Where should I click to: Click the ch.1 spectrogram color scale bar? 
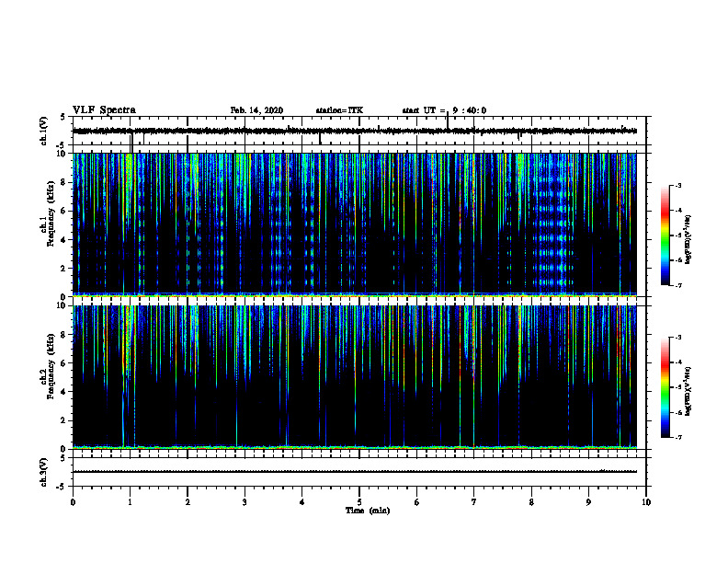click(665, 236)
